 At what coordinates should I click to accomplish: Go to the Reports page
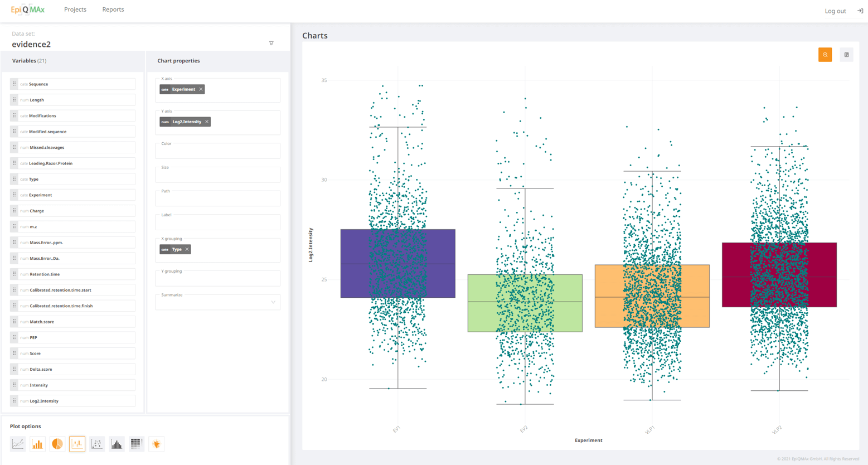[113, 9]
